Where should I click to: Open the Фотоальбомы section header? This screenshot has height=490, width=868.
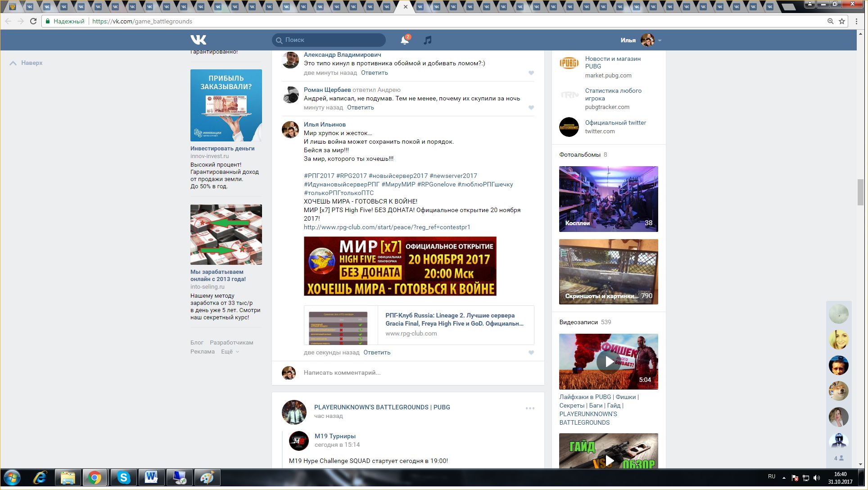[580, 154]
